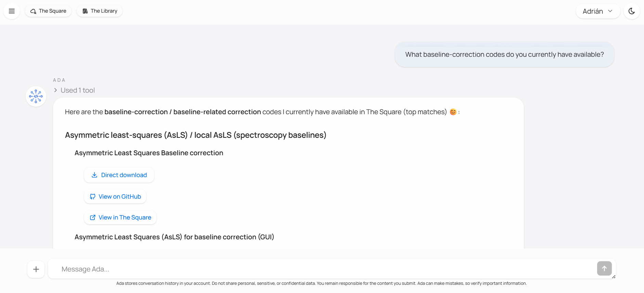
Task: Open The Library tab
Action: pos(100,11)
